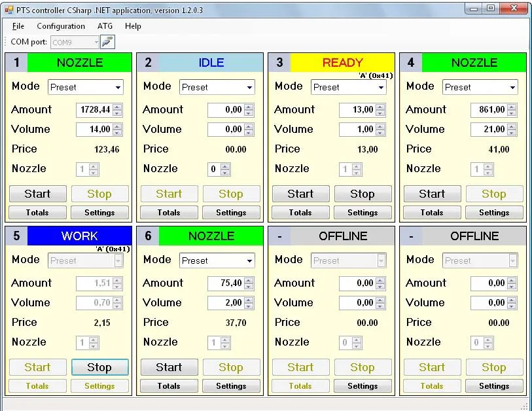Increase Nozzle stepper on pump 2

225,166
